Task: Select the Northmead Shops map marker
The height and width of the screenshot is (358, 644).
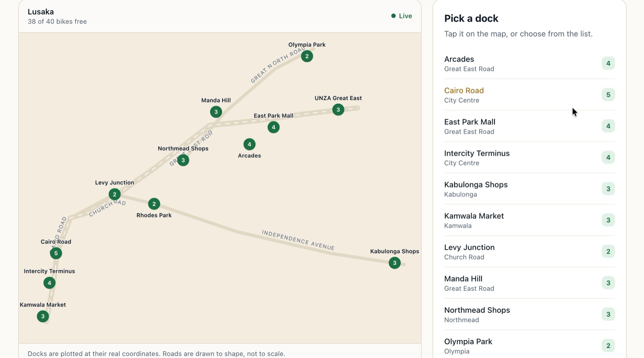Action: [x=183, y=160]
